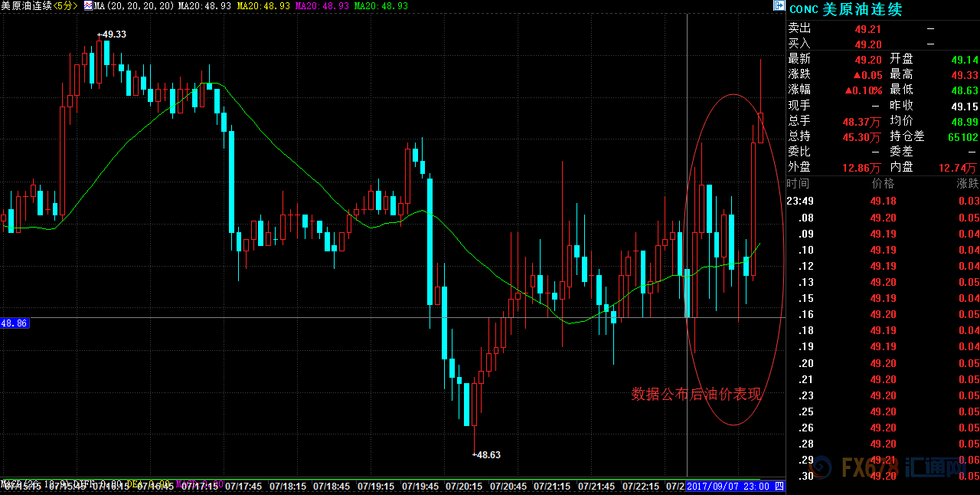This screenshot has width=980, height=495.
Task: Click the 美原油连续 chart title
Action: pos(25,6)
